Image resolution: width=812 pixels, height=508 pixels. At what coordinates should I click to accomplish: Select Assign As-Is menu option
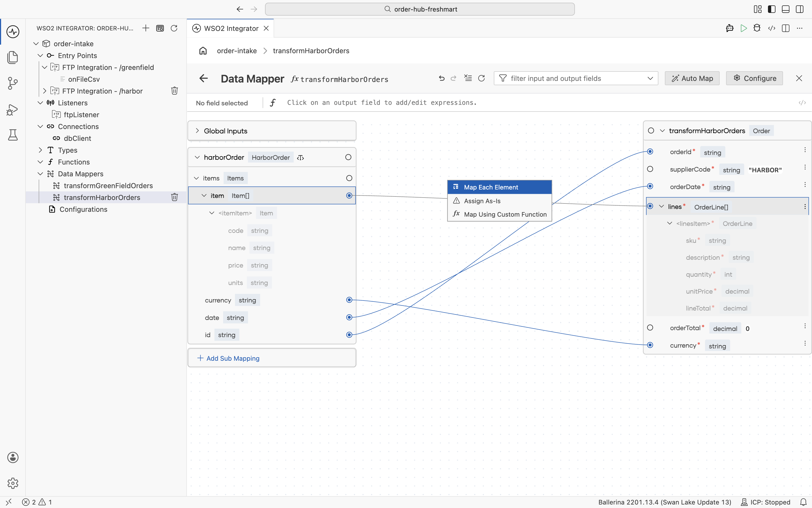500,201
